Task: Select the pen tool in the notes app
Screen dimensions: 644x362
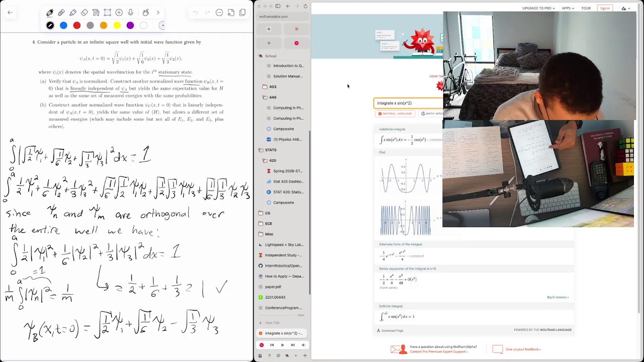Action: pyautogui.click(x=50, y=13)
